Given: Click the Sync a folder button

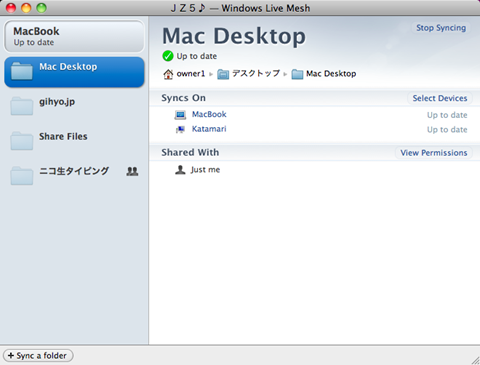Looking at the screenshot, I should tap(38, 356).
